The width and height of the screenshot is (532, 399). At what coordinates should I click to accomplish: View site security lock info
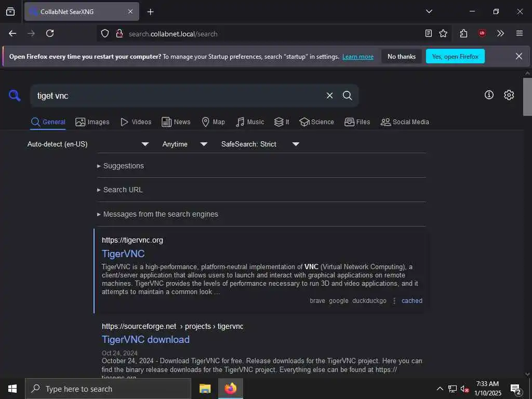pos(119,34)
